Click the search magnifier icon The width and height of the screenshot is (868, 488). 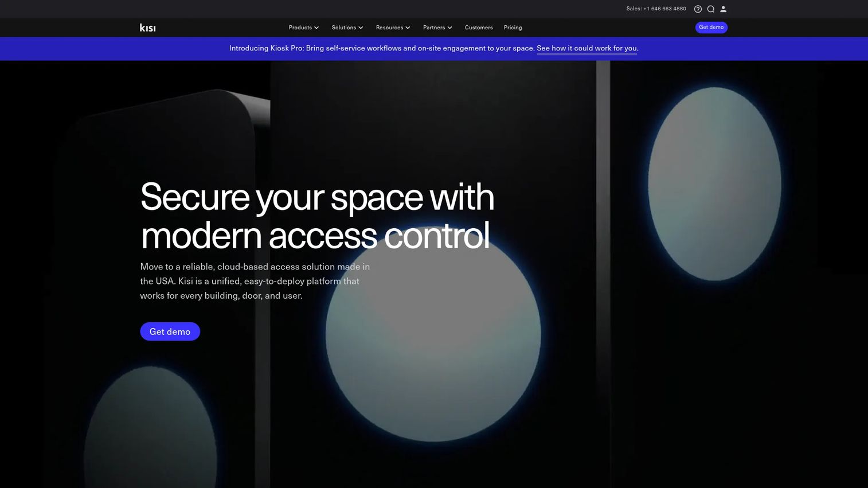point(710,9)
